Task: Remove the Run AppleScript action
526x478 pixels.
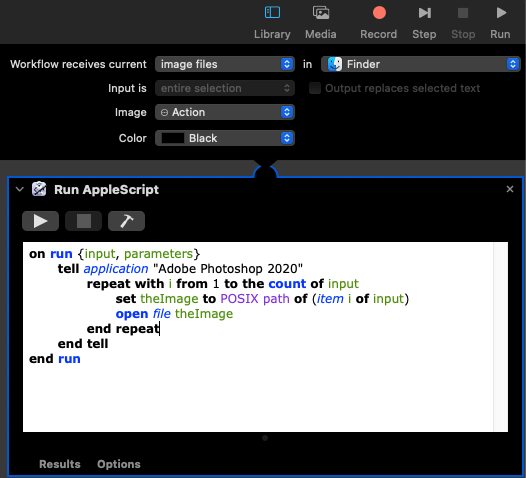Action: (510, 189)
